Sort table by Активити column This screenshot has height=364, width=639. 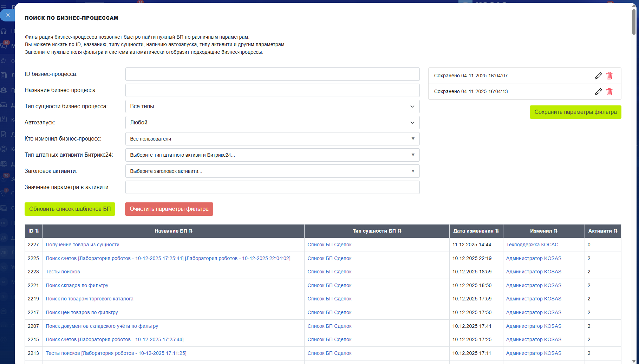pyautogui.click(x=602, y=231)
